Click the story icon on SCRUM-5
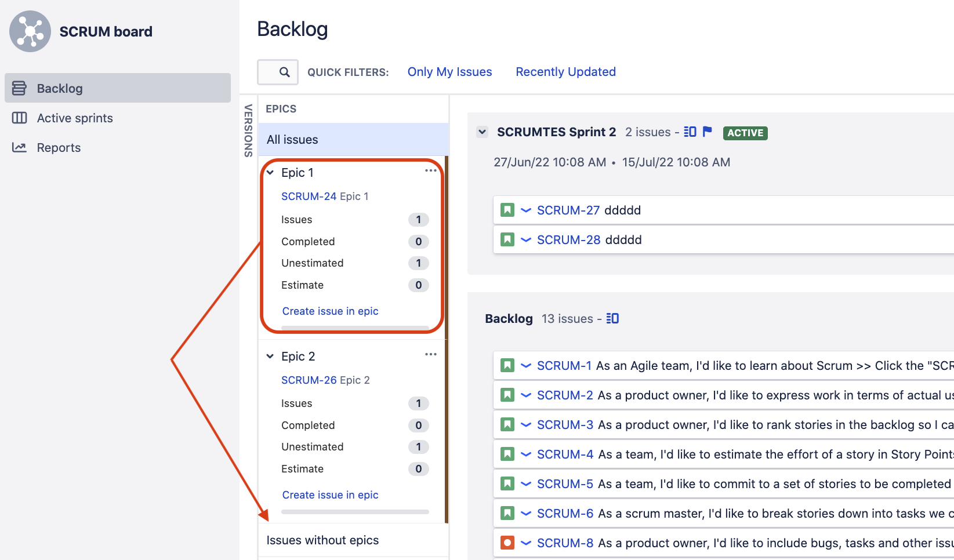The image size is (954, 560). click(x=507, y=483)
